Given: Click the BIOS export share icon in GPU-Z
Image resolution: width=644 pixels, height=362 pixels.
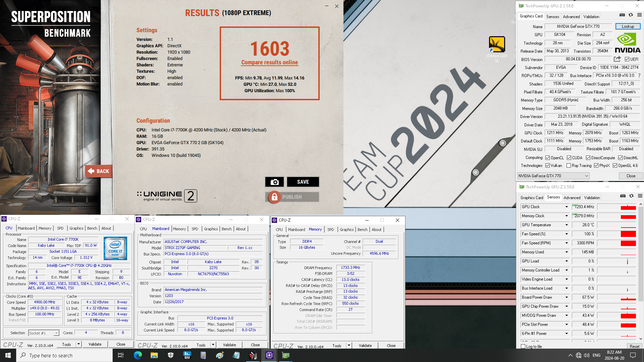Looking at the screenshot, I should coord(617,59).
